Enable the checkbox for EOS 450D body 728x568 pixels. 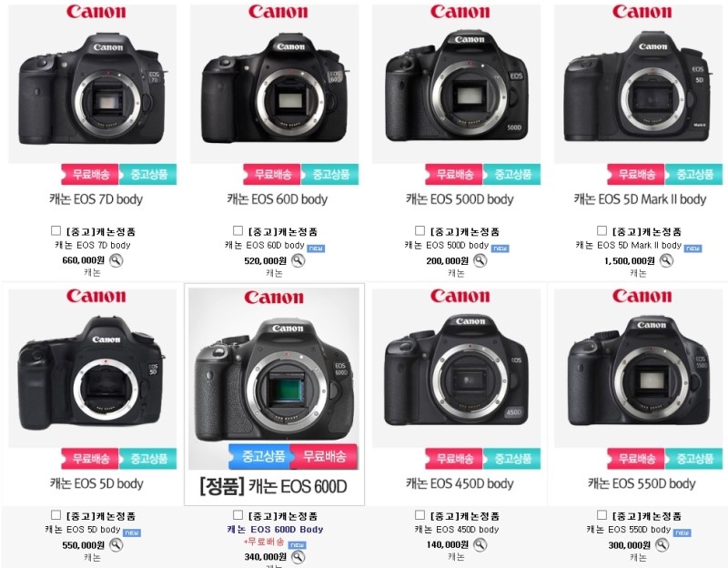coord(420,514)
